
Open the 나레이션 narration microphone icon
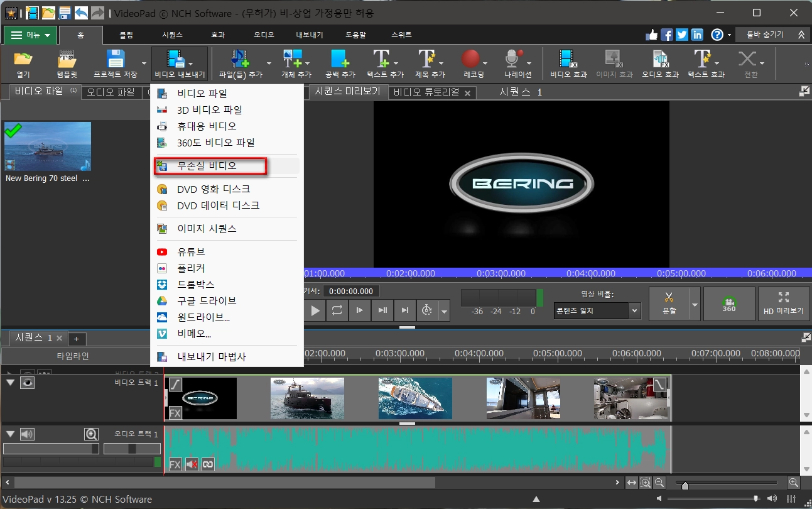(x=518, y=64)
